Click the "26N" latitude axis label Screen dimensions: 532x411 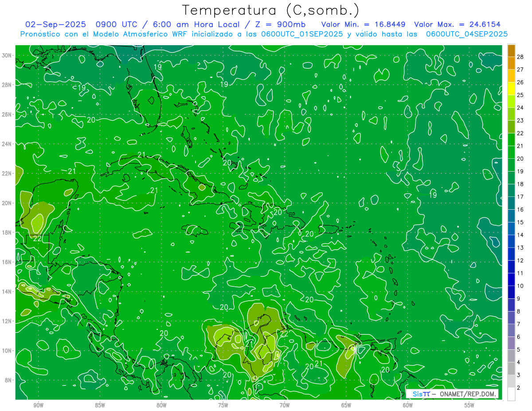[8, 114]
